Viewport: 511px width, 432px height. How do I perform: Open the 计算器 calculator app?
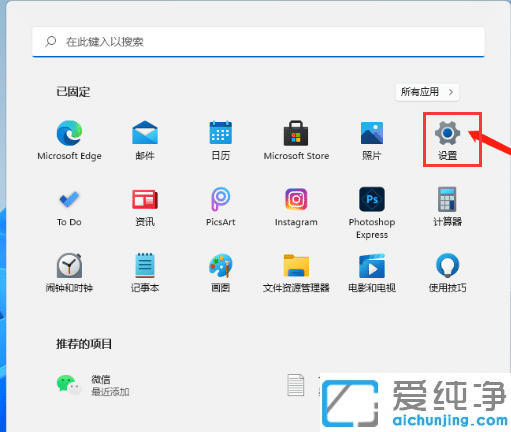tap(447, 207)
